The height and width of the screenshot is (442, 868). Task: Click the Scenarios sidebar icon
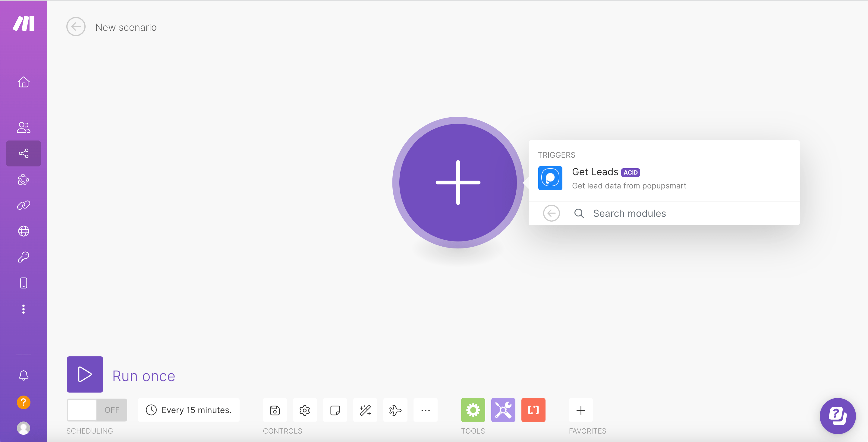pyautogui.click(x=24, y=153)
